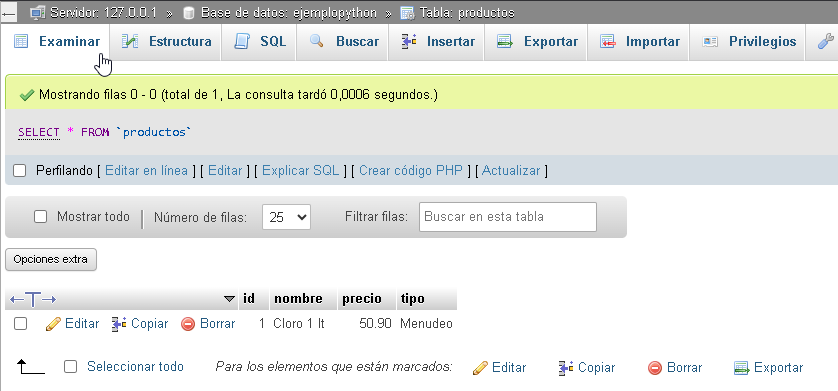Screen dimensions: 838x391
Task: Toggle the Seleccionar todo checkbox
Action: click(71, 367)
